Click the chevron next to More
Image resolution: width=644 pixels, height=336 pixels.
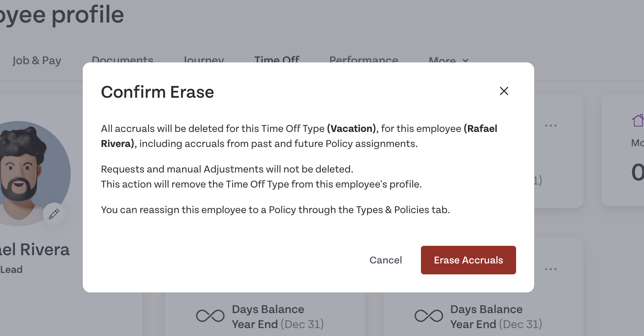click(465, 60)
